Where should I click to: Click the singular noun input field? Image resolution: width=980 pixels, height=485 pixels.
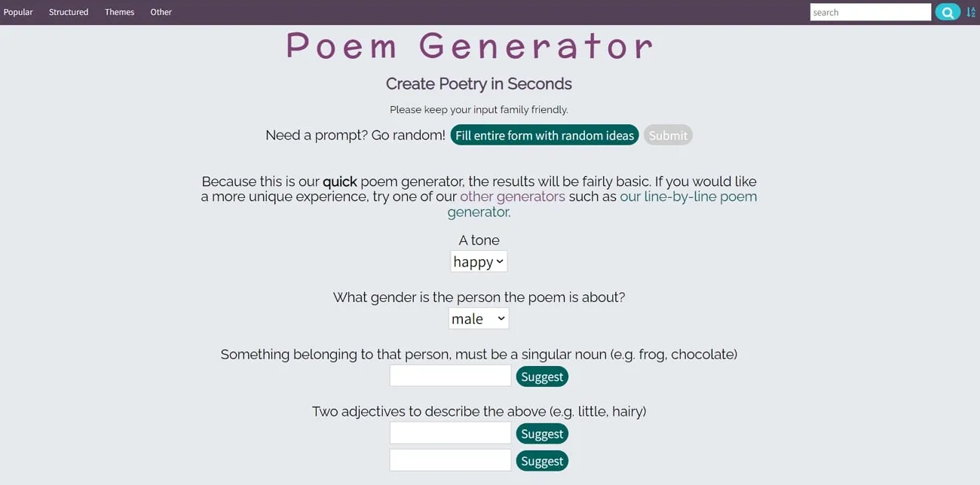[x=450, y=375]
